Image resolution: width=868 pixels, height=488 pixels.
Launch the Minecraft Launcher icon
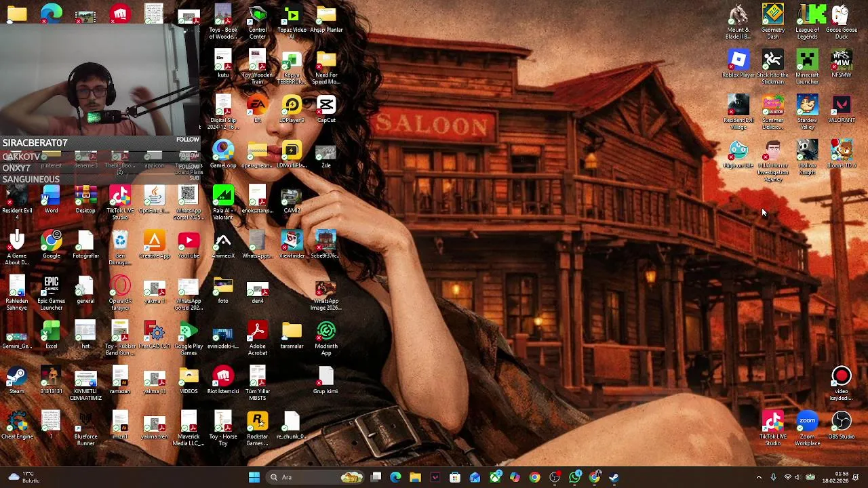[807, 67]
